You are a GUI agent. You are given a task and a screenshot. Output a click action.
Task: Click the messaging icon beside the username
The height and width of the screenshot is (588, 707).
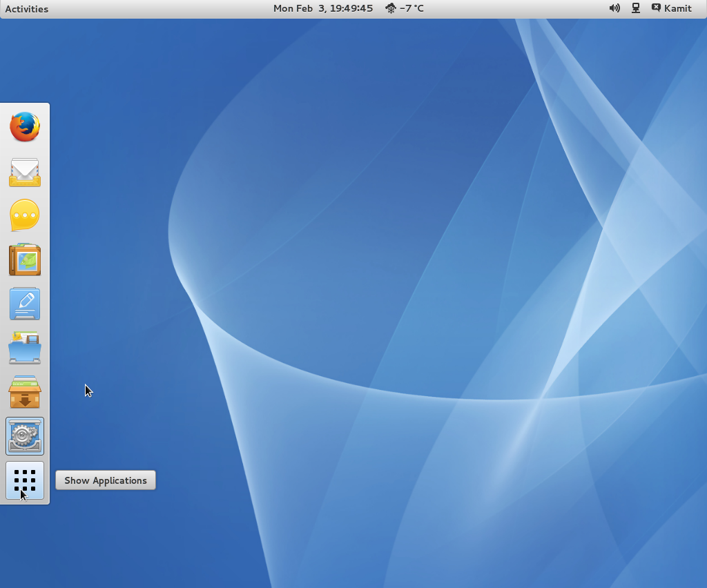click(655, 8)
